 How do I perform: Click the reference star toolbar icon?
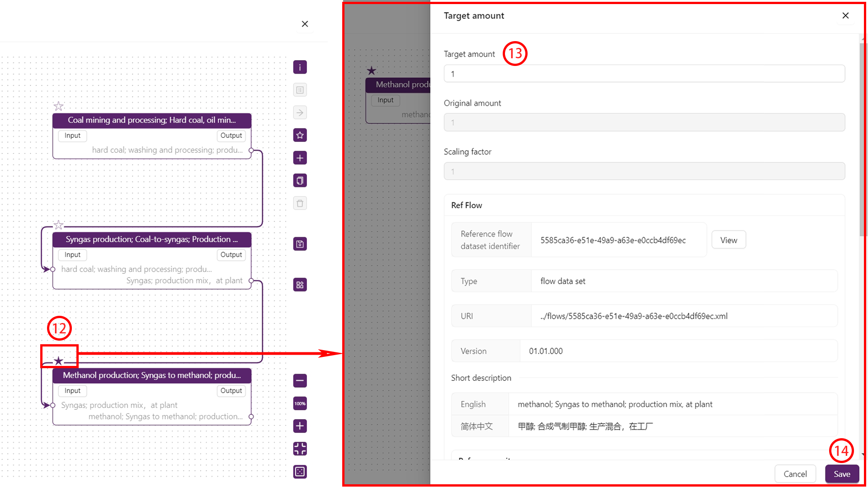[x=300, y=135]
